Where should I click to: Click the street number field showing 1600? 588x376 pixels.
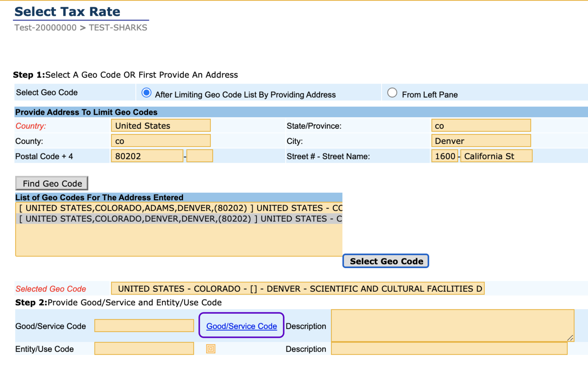444,156
